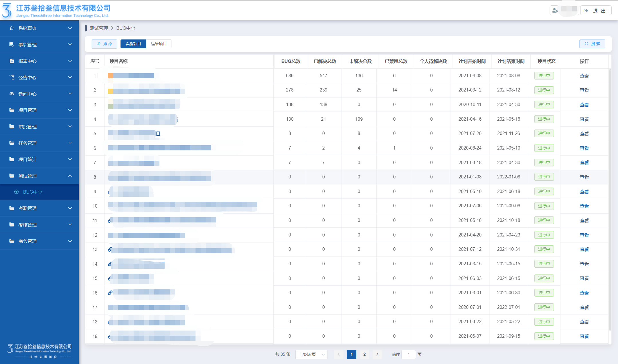Click the 前往 page number input field
This screenshot has height=364, width=618.
408,354
